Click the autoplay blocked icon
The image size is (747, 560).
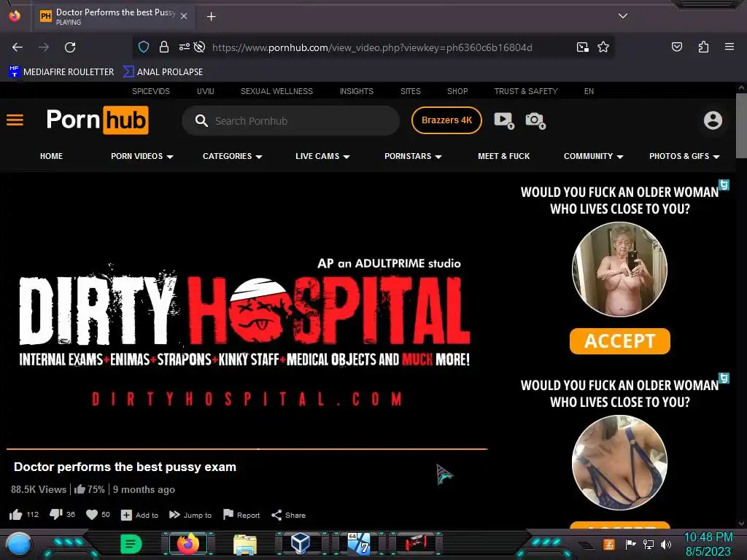tap(200, 47)
